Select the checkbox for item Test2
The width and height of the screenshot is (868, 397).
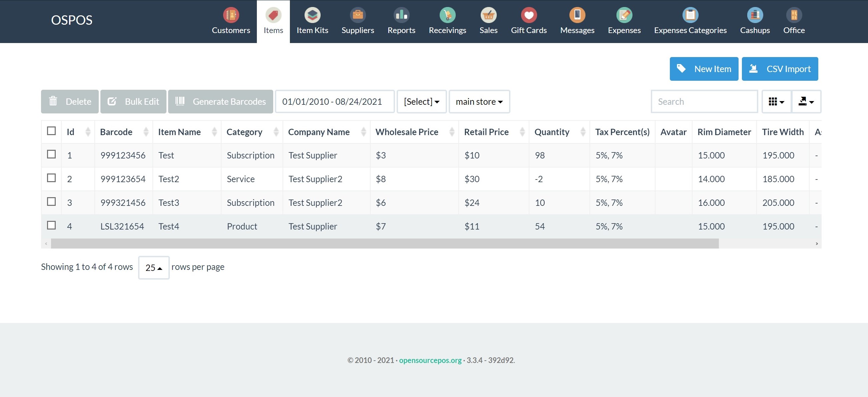point(51,178)
